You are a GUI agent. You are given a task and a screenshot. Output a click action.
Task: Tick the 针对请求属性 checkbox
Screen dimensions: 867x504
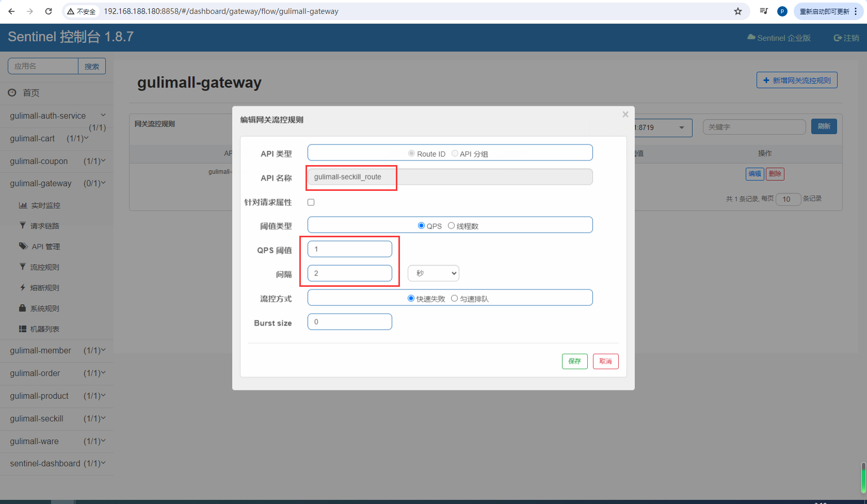point(311,202)
